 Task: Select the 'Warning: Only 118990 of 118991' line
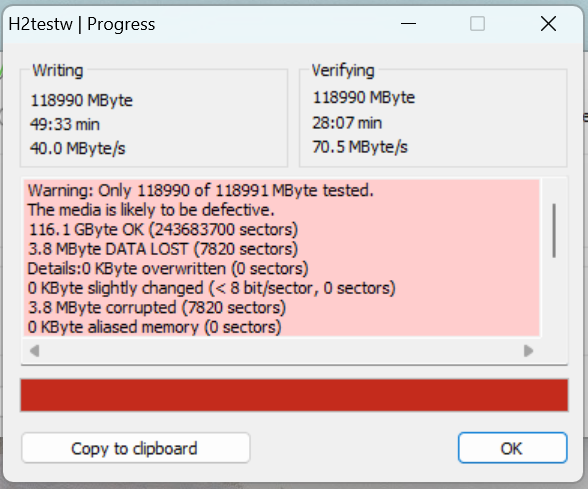coord(201,190)
